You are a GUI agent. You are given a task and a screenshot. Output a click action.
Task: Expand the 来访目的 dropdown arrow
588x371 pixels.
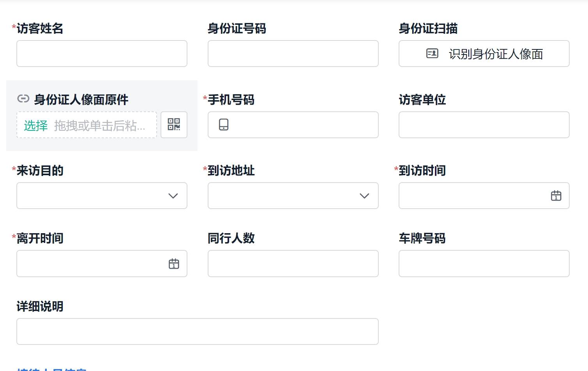tap(173, 196)
